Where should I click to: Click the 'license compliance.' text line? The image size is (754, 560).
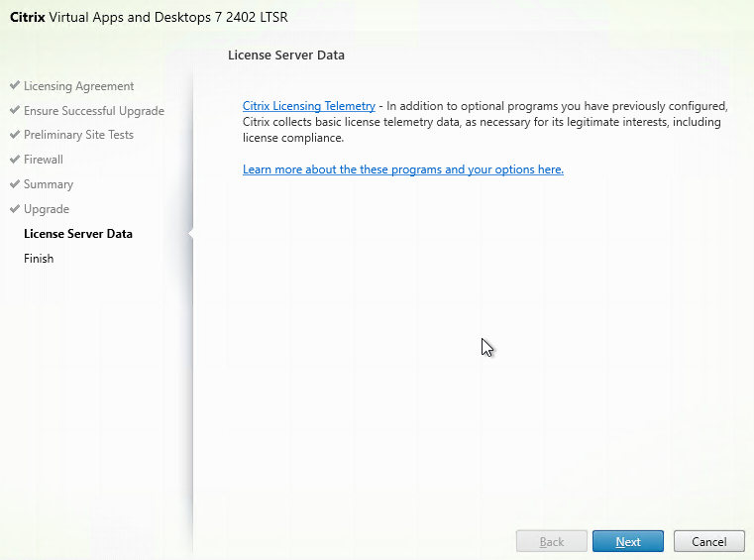[293, 138]
